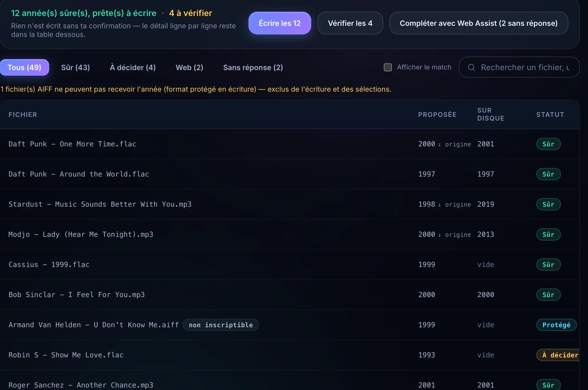
Task: Click proposed year '1997' for Around the World
Action: coord(427,174)
